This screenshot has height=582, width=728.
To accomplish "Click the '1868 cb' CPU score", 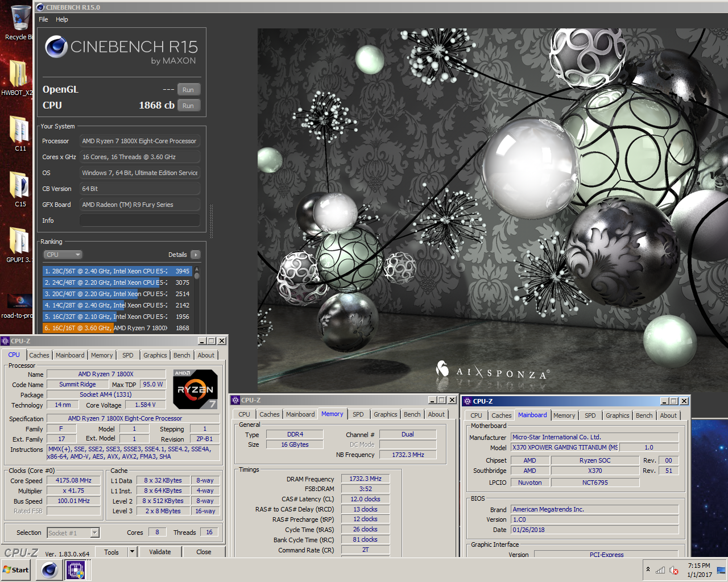I will pyautogui.click(x=156, y=105).
